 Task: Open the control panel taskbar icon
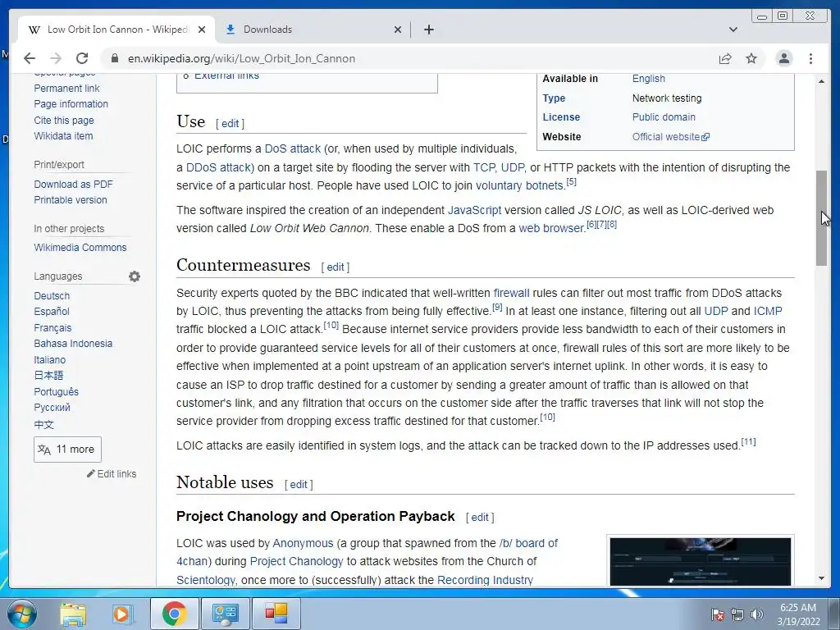coord(225,614)
